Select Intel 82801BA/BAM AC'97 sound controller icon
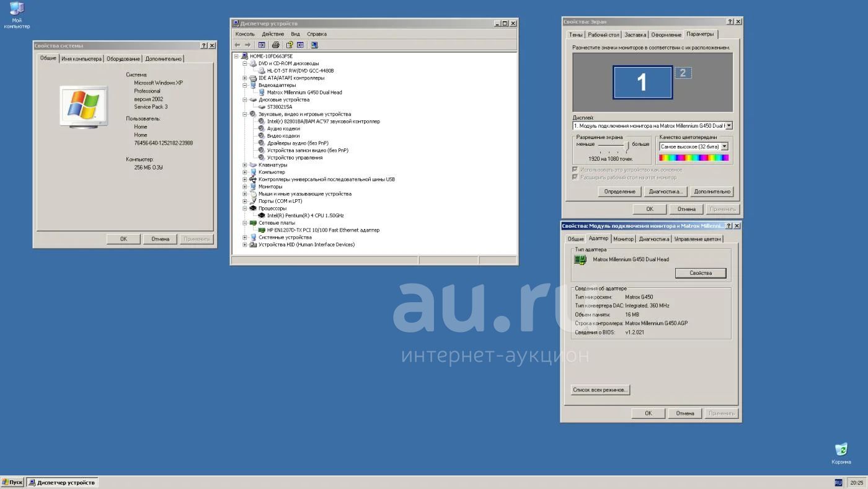Image resolution: width=868 pixels, height=489 pixels. tap(262, 121)
